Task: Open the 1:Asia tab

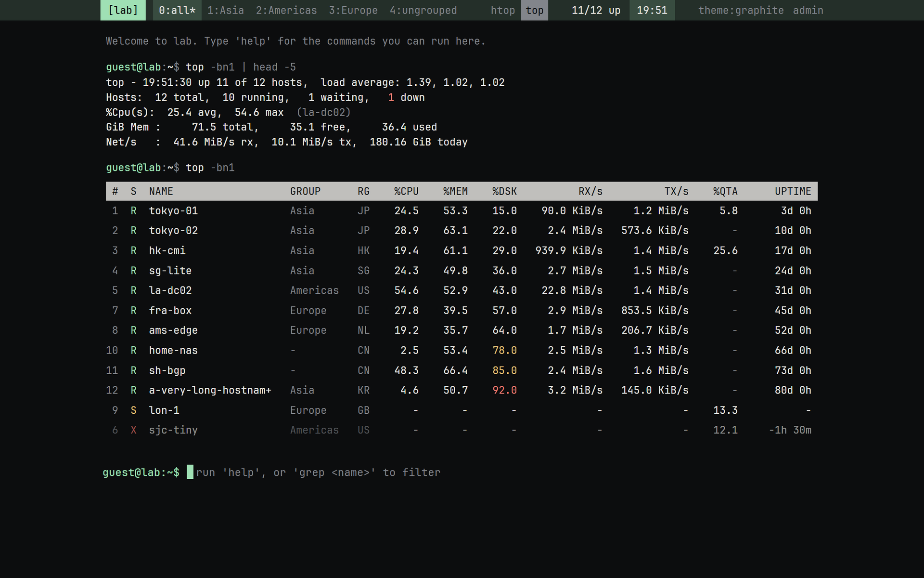Action: pyautogui.click(x=225, y=10)
